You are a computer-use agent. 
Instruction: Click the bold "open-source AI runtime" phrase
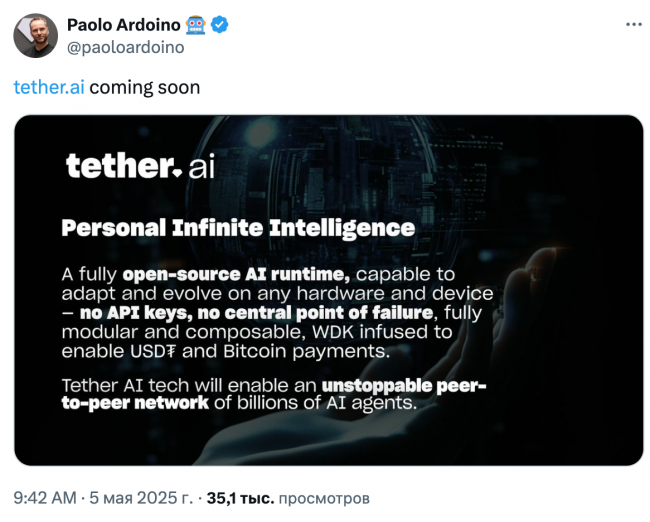tap(235, 274)
